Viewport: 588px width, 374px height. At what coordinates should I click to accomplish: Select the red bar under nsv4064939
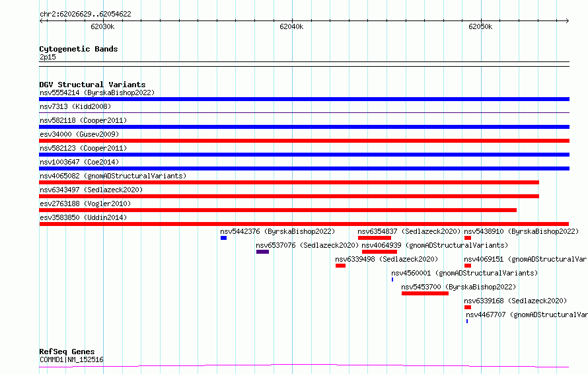[379, 252]
